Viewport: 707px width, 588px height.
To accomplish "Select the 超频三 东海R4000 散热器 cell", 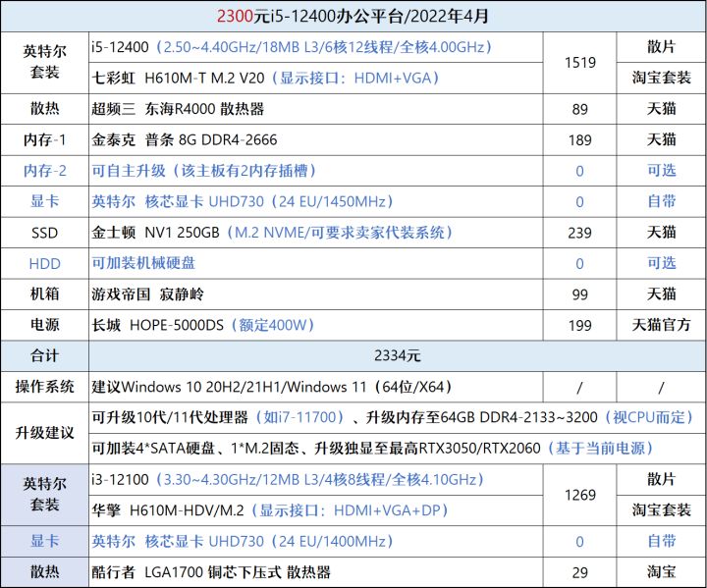I will [315, 109].
